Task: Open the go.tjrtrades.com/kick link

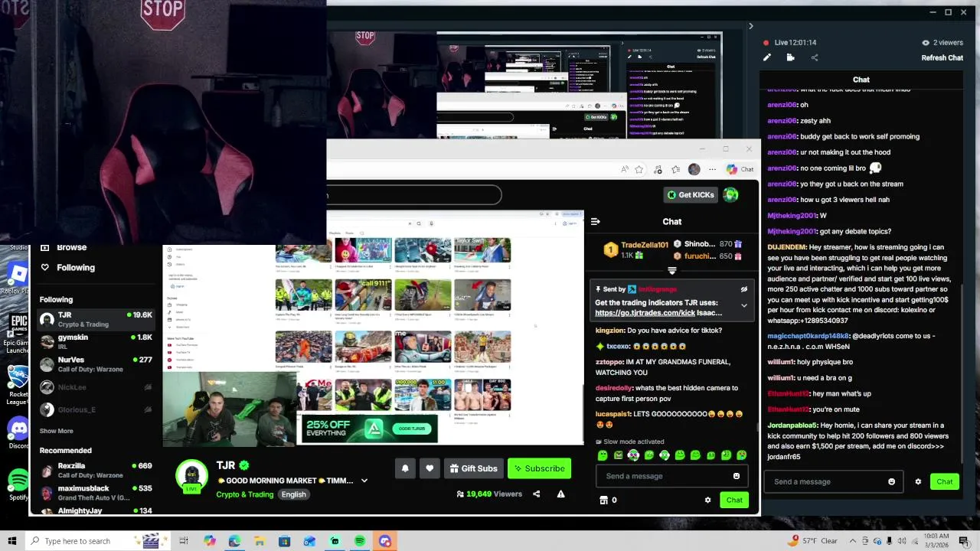Action: (645, 312)
